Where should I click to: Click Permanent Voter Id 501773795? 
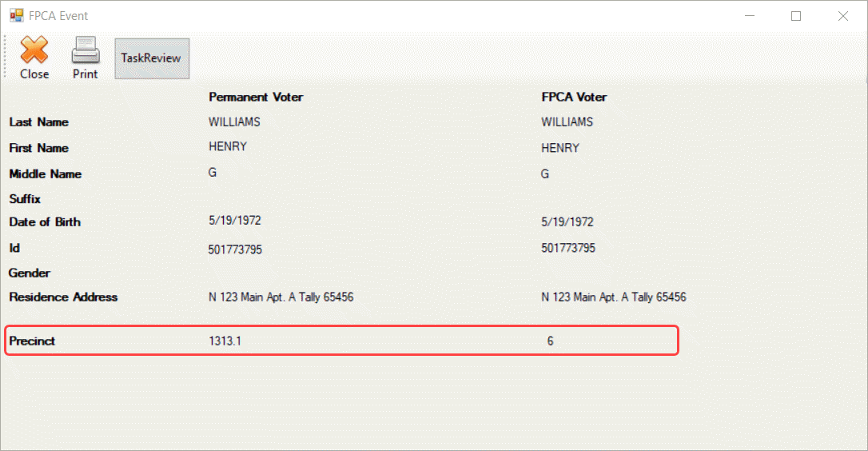(235, 249)
